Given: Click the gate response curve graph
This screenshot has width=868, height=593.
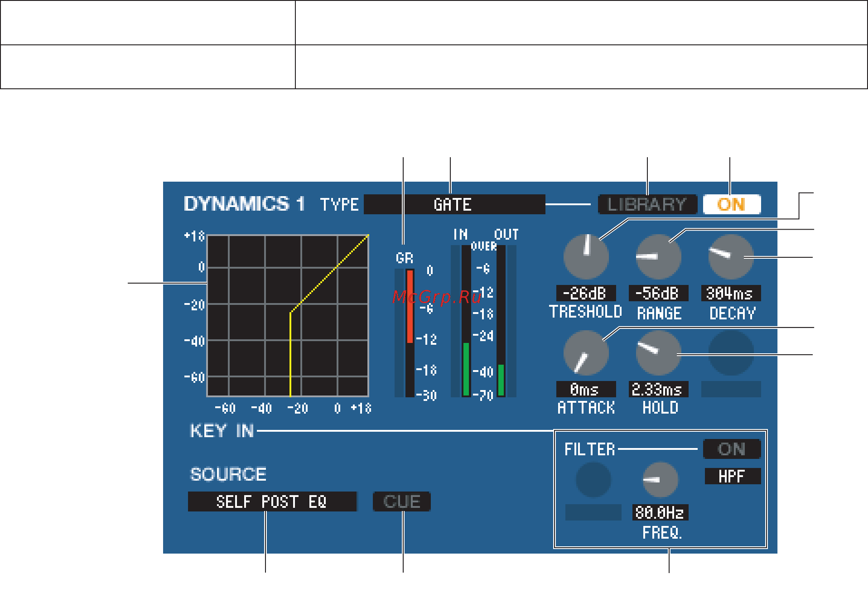Looking at the screenshot, I should pos(288,316).
